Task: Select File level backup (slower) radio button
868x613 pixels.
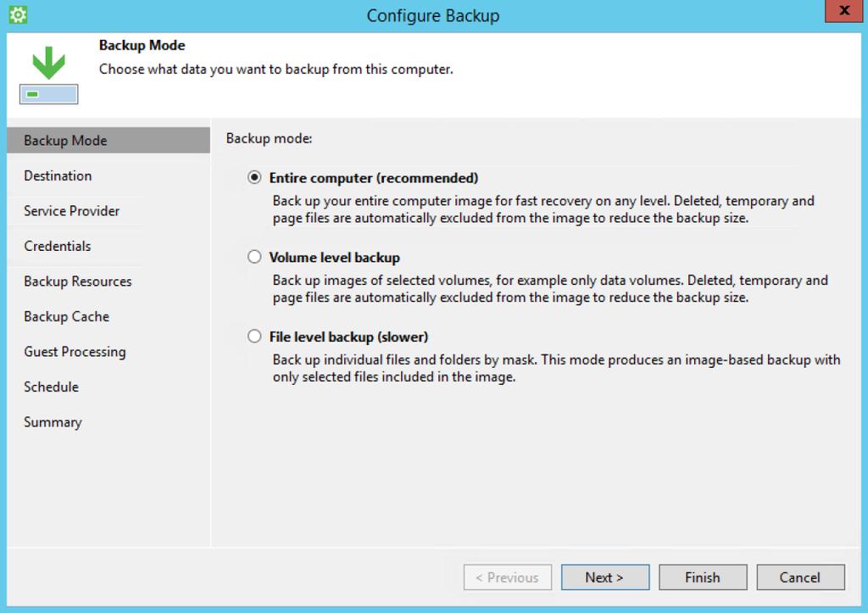Action: [254, 337]
